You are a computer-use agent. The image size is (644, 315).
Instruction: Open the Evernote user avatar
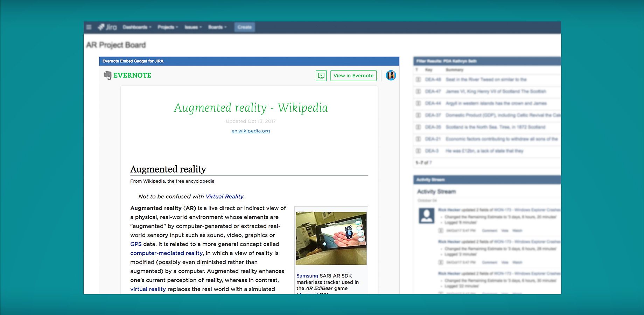(x=391, y=75)
